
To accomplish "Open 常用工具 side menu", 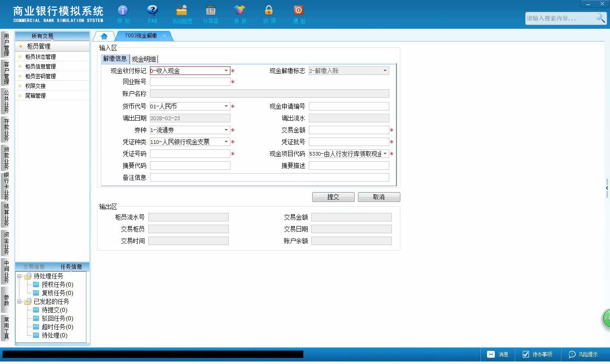I will tap(6, 328).
